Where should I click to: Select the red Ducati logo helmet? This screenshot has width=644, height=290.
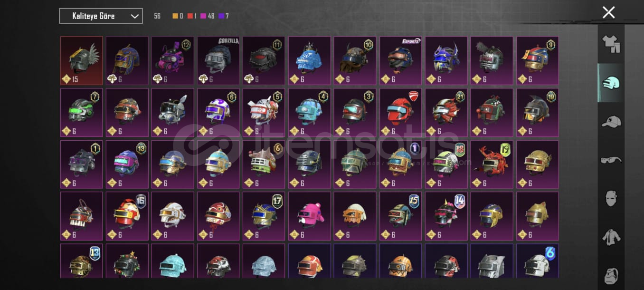coord(400,113)
